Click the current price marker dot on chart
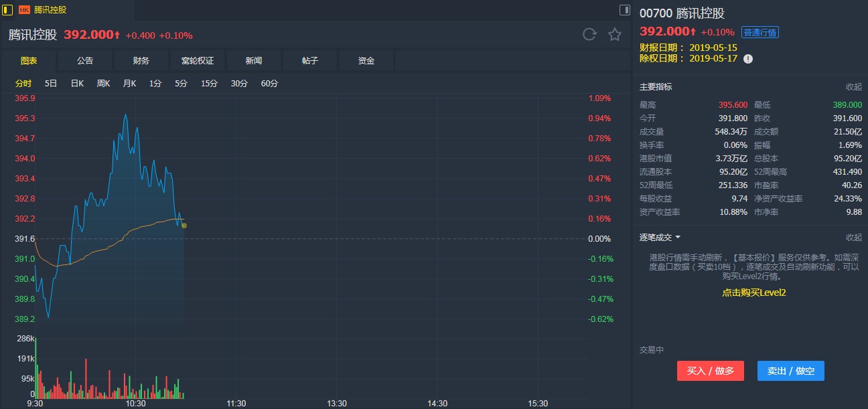 [184, 226]
